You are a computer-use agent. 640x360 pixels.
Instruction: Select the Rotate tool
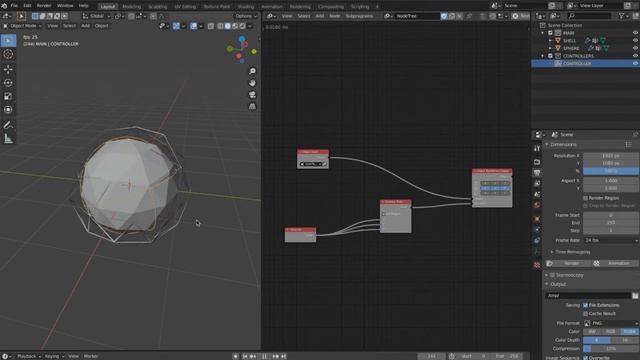tap(8, 83)
